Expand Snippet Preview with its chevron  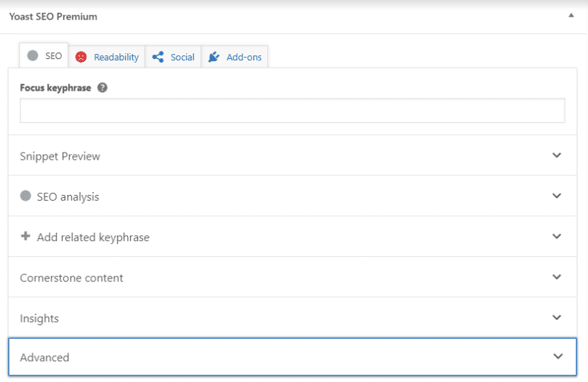click(557, 155)
